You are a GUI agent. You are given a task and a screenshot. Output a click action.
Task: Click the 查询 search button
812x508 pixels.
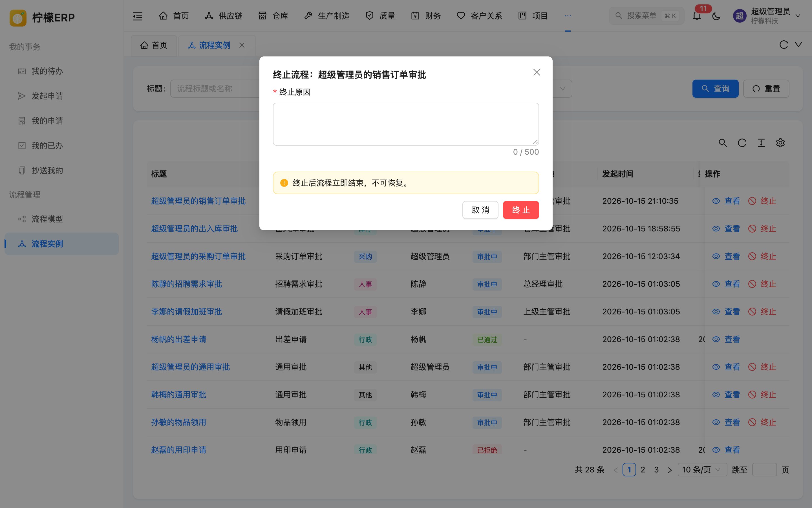(x=715, y=89)
